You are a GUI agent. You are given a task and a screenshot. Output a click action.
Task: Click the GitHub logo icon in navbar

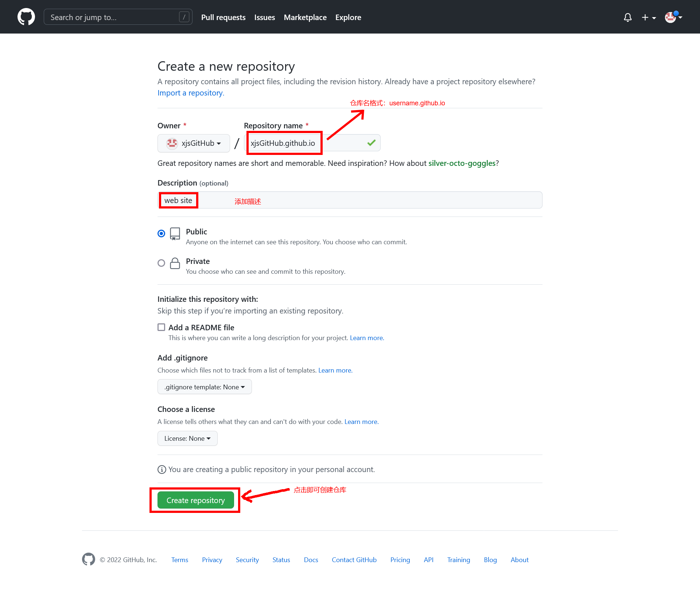(26, 17)
